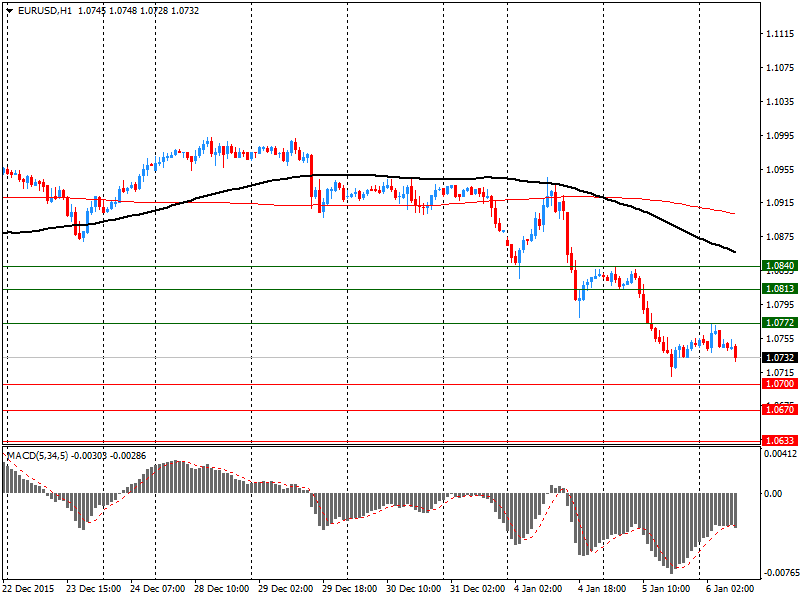
Task: Click the 29 Dec 18:00 time label
Action: 349,589
